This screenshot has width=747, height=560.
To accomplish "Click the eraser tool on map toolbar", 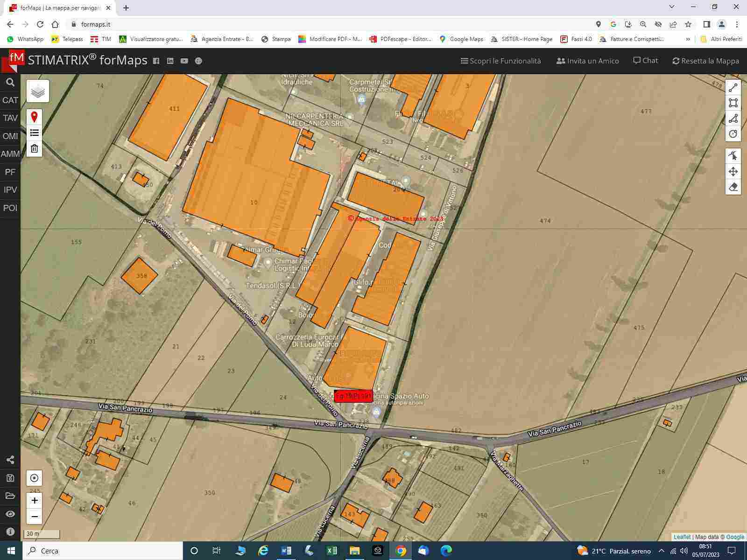I will point(733,187).
